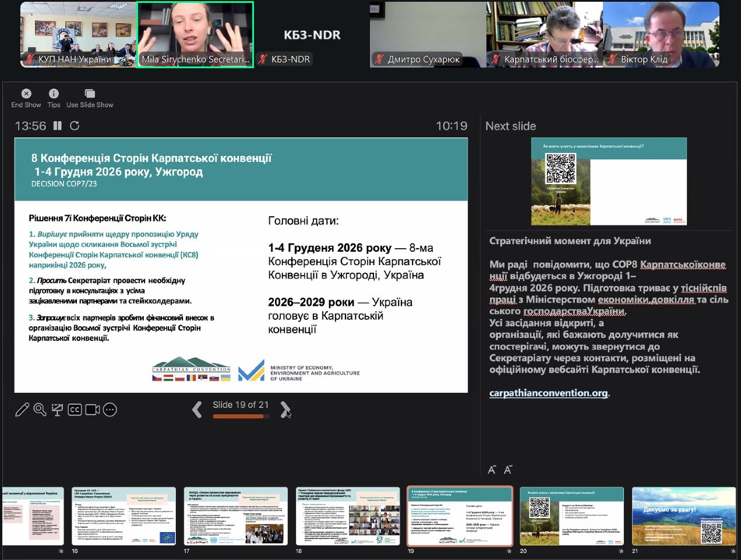Click the animation star under slide 19
This screenshot has width=741, height=560.
tap(509, 551)
